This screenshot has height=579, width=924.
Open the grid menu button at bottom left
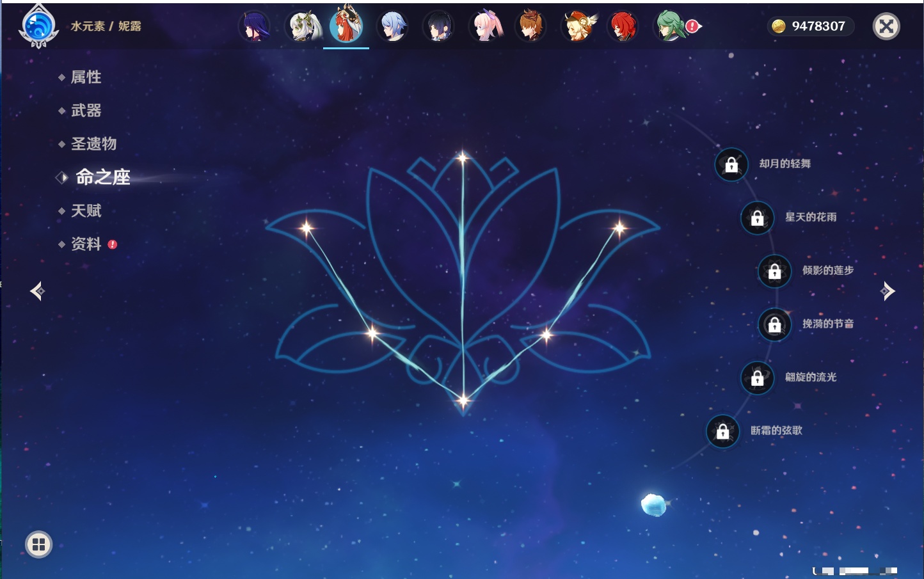point(38,544)
